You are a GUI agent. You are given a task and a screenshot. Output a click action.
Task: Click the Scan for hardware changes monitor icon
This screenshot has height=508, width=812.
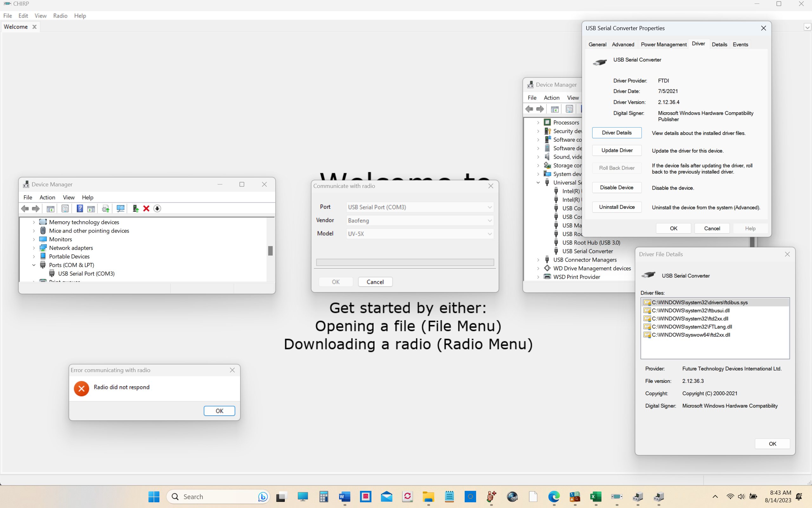121,209
